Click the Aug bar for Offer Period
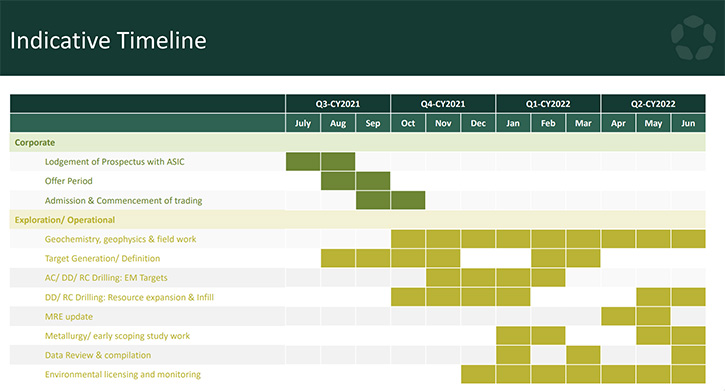Image resolution: width=725 pixels, height=391 pixels. pos(338,181)
